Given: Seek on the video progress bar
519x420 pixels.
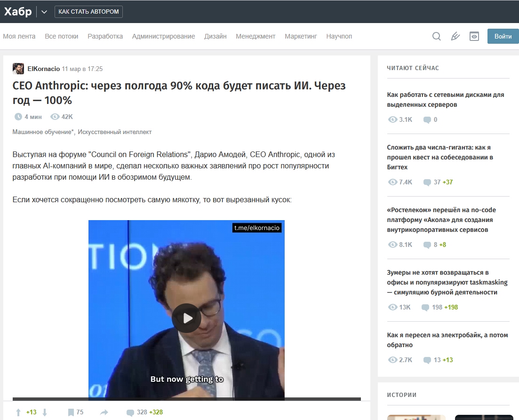Looking at the screenshot, I should click(x=187, y=399).
